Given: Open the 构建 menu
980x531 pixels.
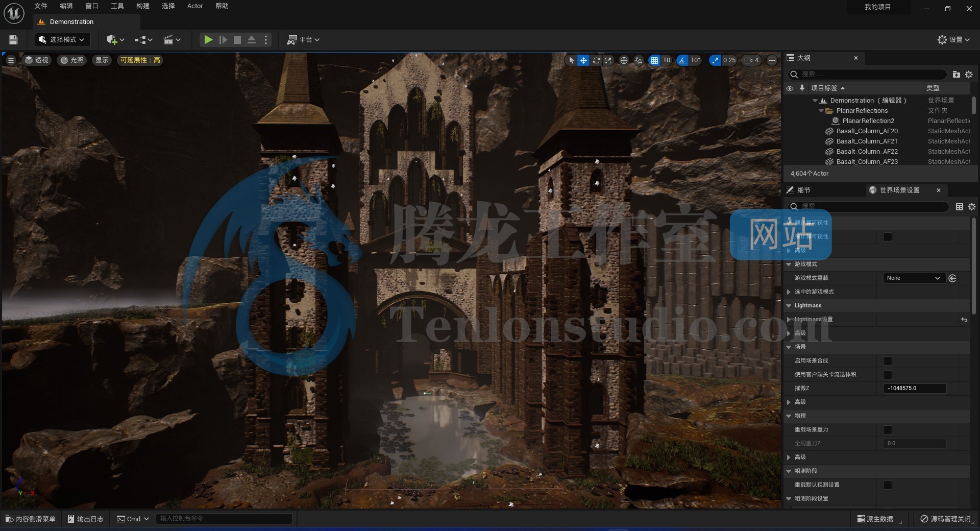Looking at the screenshot, I should coord(143,6).
